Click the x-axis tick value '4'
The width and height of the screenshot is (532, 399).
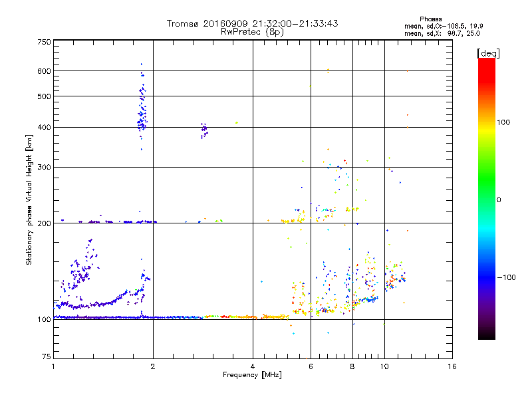(x=253, y=366)
